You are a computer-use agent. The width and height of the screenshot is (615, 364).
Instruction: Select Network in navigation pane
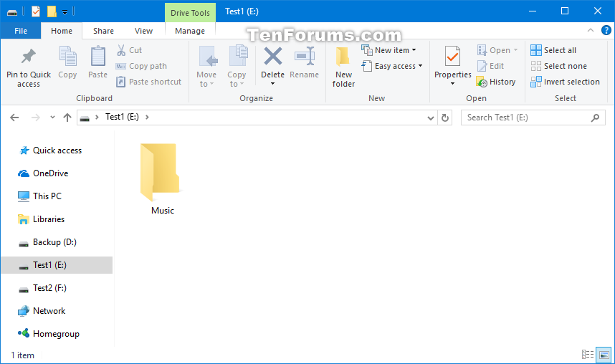click(x=49, y=311)
